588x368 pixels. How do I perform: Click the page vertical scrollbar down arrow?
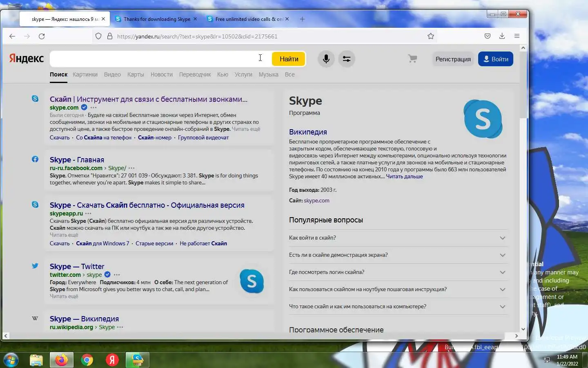[x=523, y=329]
